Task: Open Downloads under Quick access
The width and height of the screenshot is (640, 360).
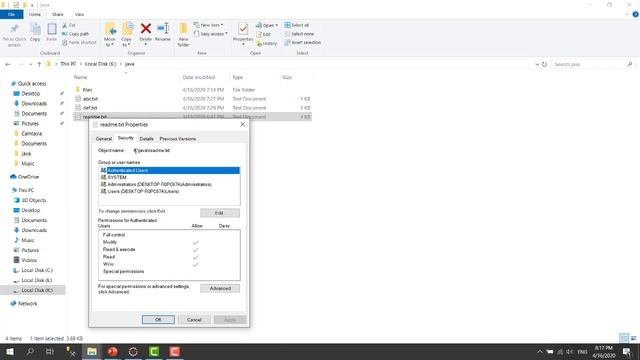Action: pyautogui.click(x=34, y=104)
